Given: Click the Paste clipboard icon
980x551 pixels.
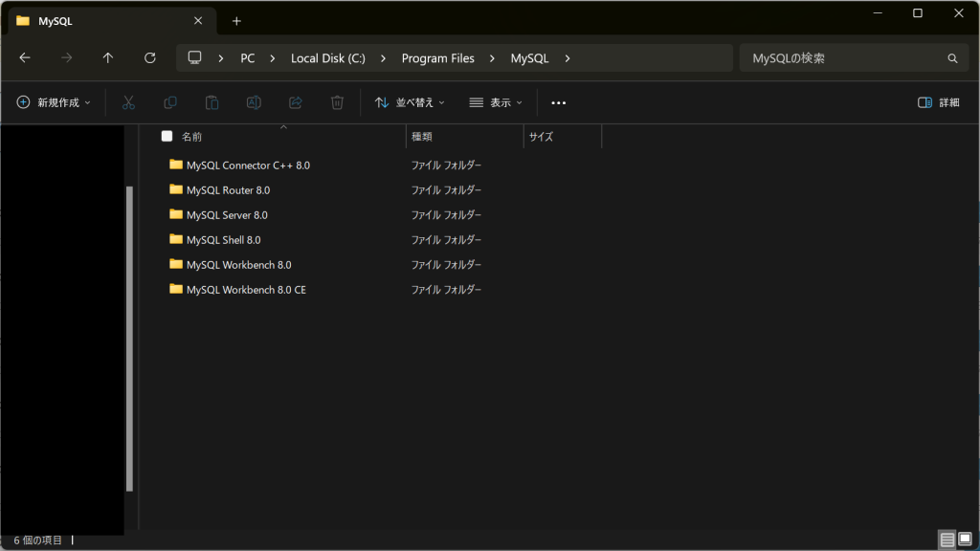Looking at the screenshot, I should (212, 102).
